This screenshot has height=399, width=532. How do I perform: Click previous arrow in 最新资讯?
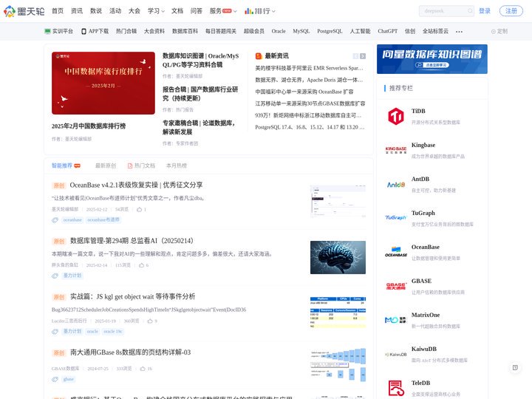click(x=355, y=56)
